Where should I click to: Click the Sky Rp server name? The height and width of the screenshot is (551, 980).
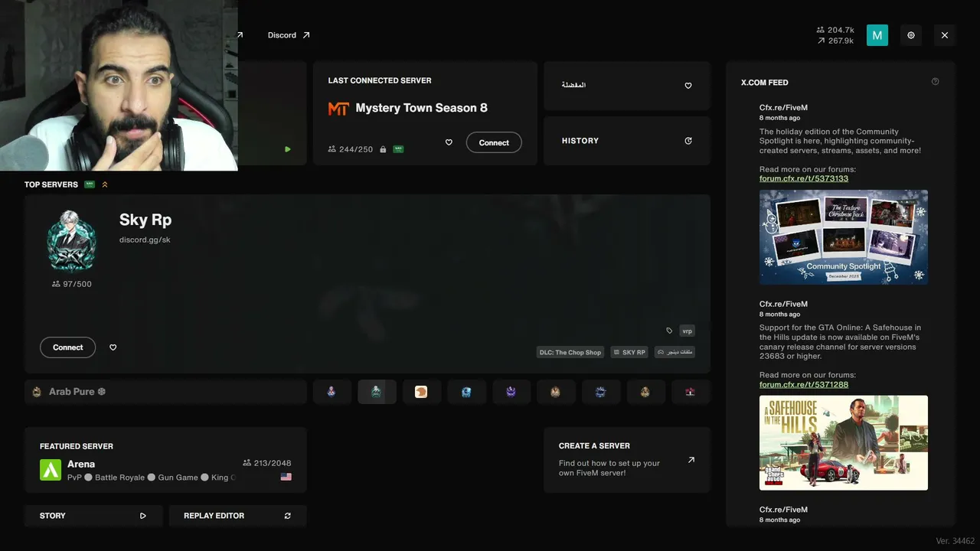145,220
